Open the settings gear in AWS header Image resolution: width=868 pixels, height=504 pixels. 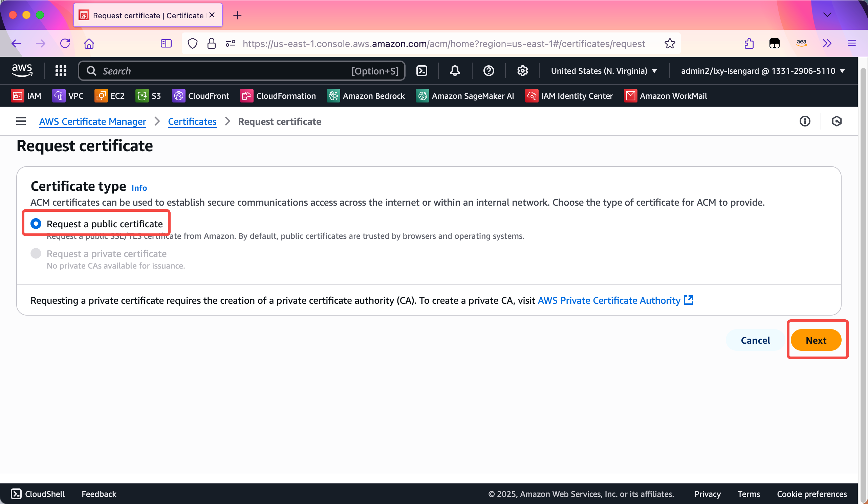pyautogui.click(x=522, y=71)
